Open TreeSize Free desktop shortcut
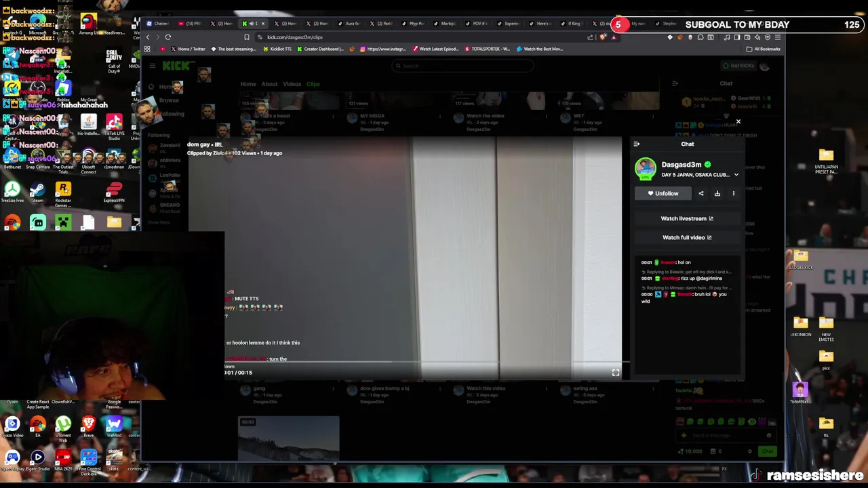Viewport: 868px width, 488px height. 12,192
